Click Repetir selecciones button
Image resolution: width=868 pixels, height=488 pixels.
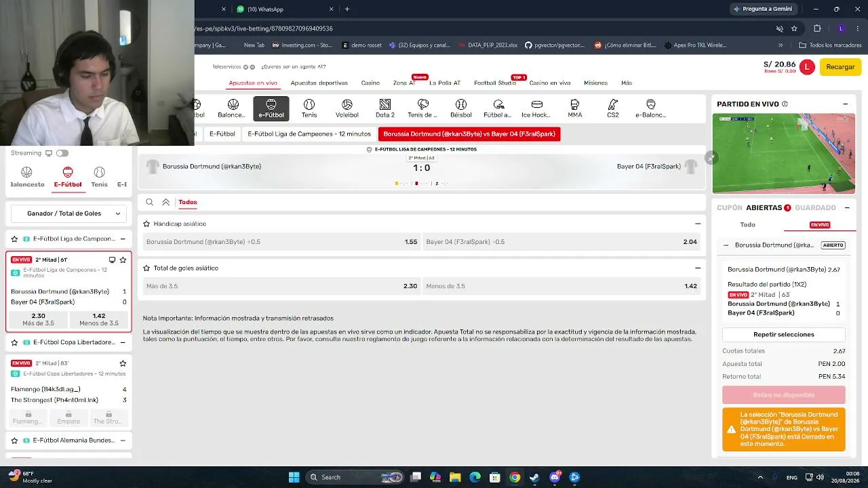coord(784,335)
